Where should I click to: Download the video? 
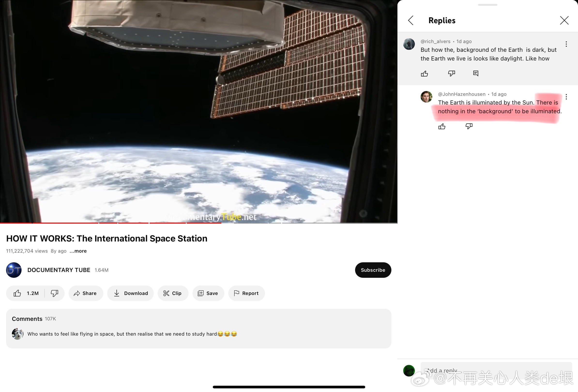pos(130,293)
